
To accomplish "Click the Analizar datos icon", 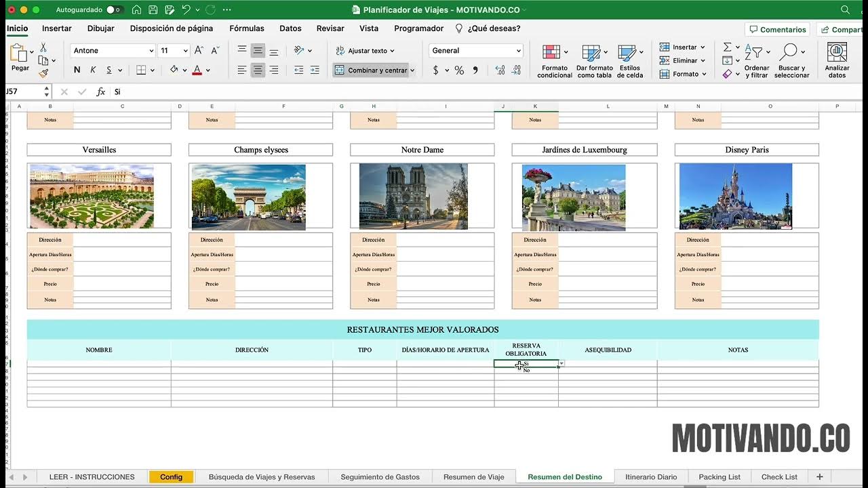I will pyautogui.click(x=837, y=62).
